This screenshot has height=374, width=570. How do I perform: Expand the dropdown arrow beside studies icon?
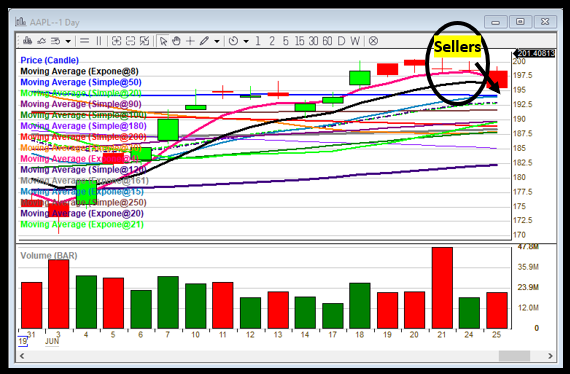click(68, 41)
